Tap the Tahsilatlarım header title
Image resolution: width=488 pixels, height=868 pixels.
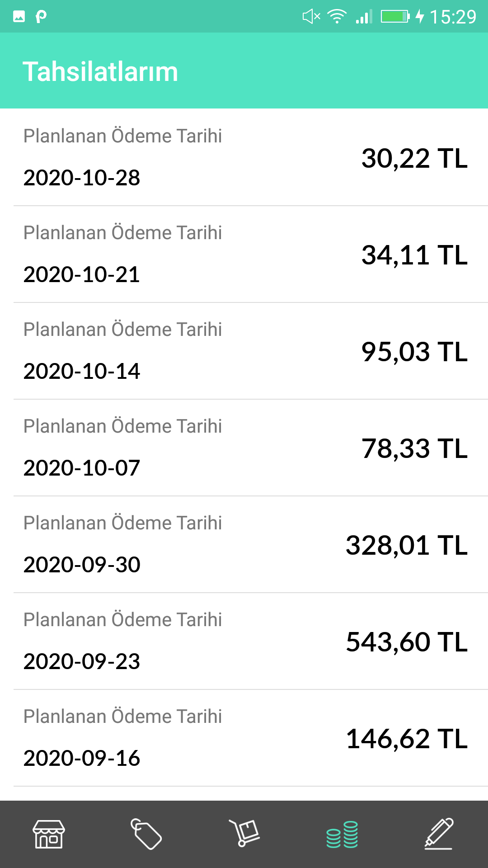point(100,71)
